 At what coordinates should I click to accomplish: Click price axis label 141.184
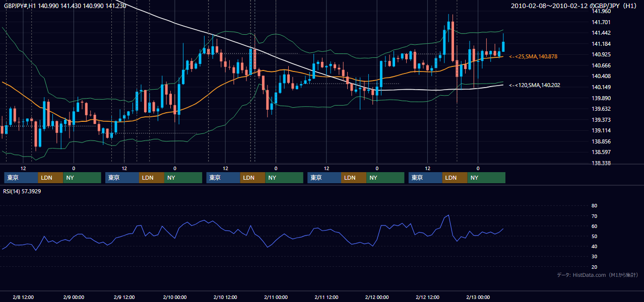pyautogui.click(x=602, y=44)
